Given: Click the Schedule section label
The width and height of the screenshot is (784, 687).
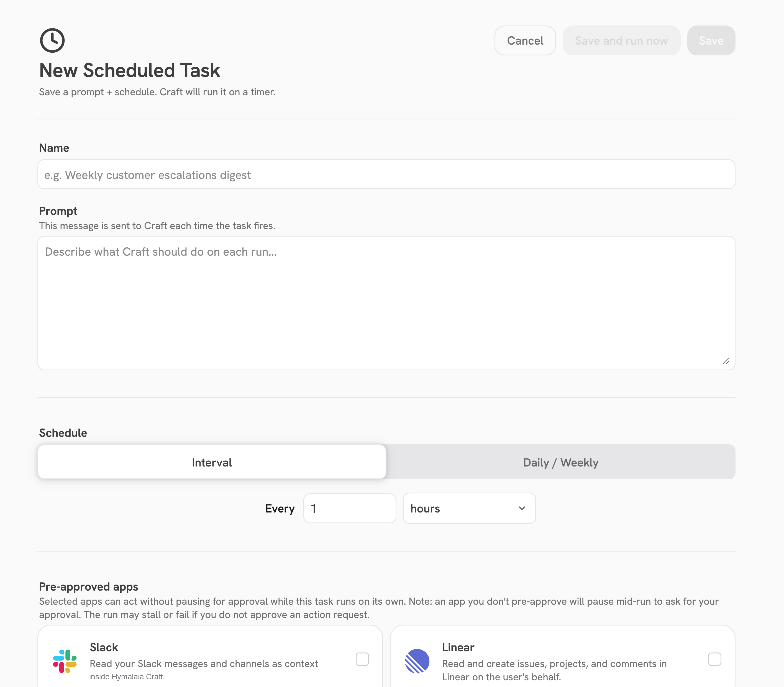Looking at the screenshot, I should [x=63, y=433].
